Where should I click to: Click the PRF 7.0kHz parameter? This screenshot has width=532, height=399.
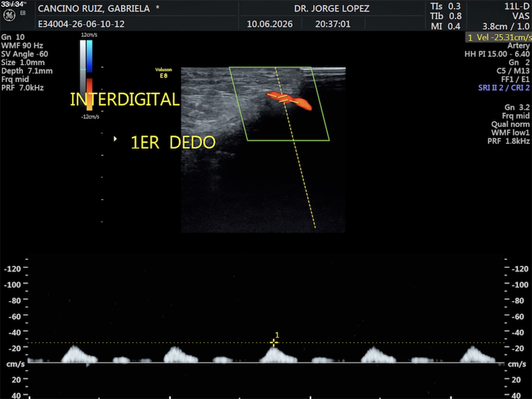23,88
